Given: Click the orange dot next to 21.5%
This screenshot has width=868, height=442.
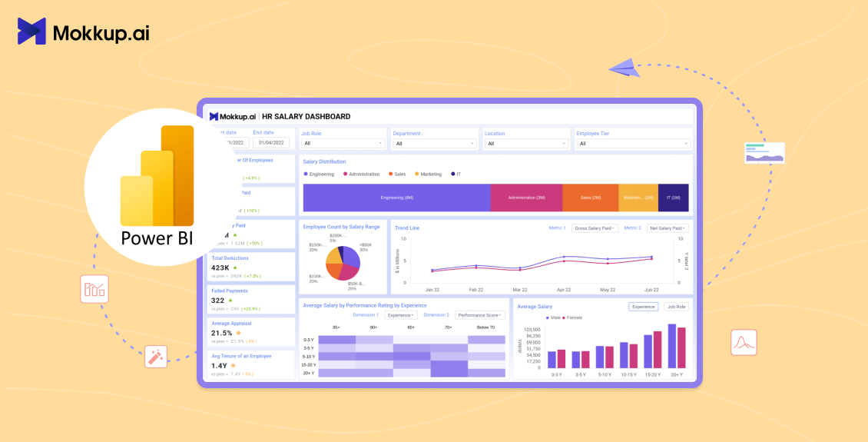Looking at the screenshot, I should [x=238, y=333].
